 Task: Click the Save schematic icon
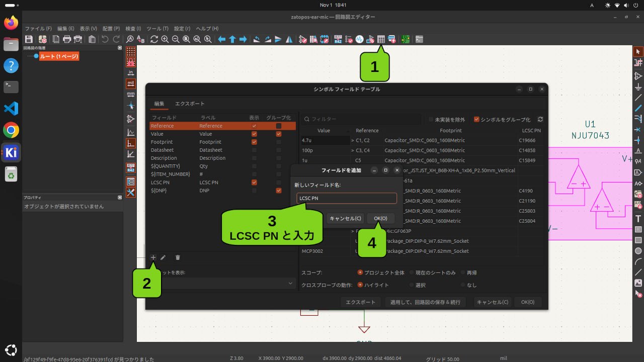29,39
